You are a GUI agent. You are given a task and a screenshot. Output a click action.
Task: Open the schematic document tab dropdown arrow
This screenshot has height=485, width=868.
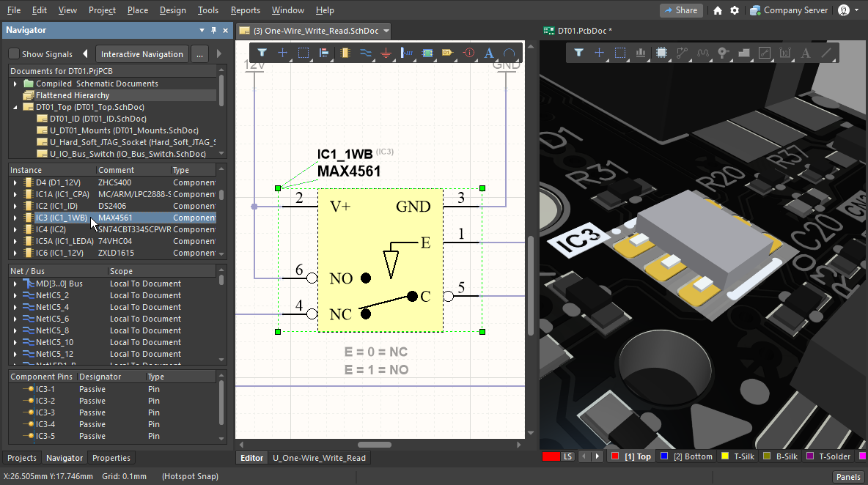point(386,31)
